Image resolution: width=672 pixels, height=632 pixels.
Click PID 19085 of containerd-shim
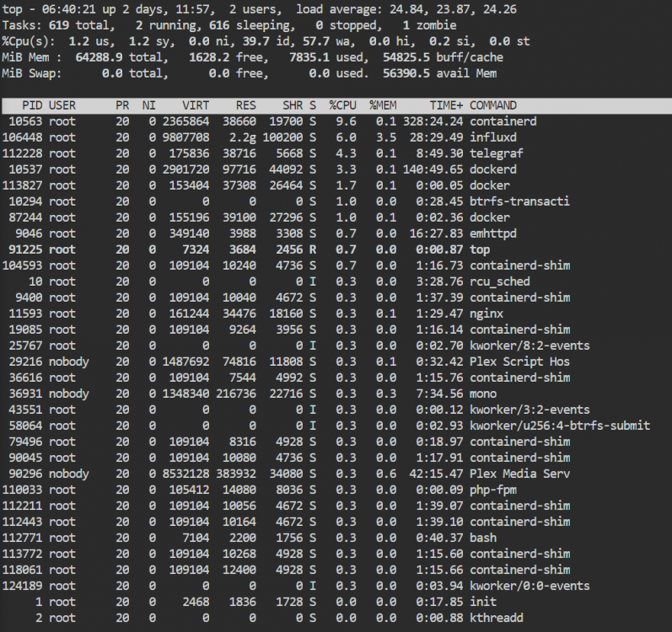point(25,329)
